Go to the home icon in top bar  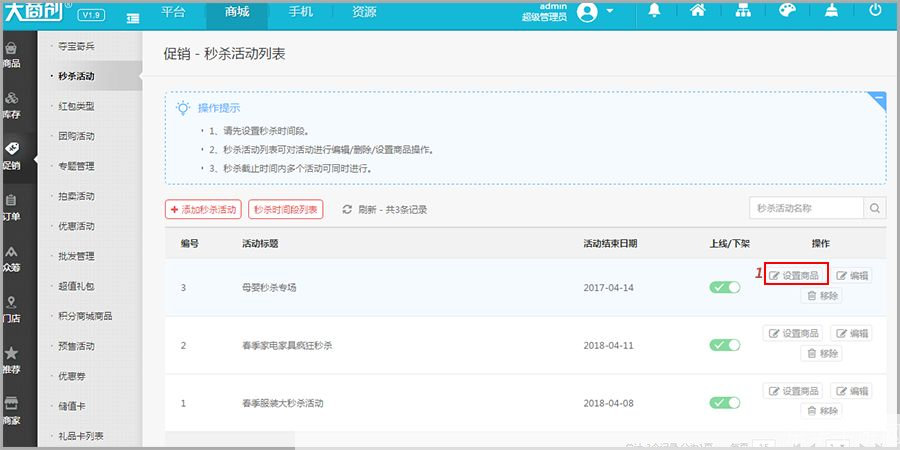[x=697, y=10]
